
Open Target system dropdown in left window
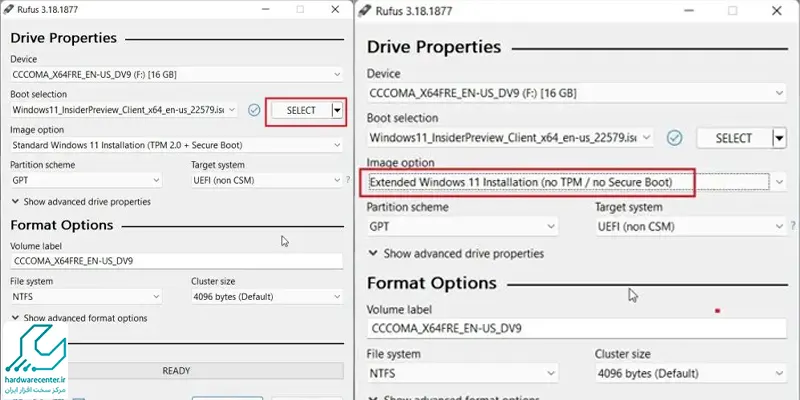coord(267,180)
